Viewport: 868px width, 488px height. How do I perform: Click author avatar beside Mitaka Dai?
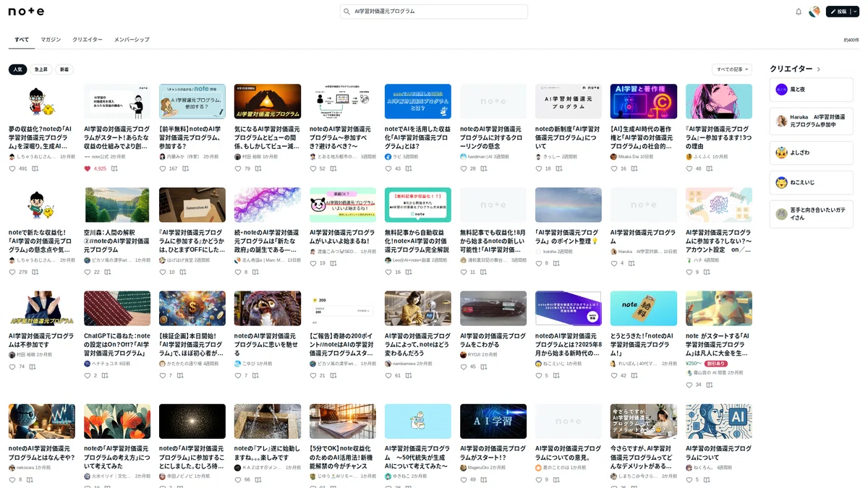[613, 157]
